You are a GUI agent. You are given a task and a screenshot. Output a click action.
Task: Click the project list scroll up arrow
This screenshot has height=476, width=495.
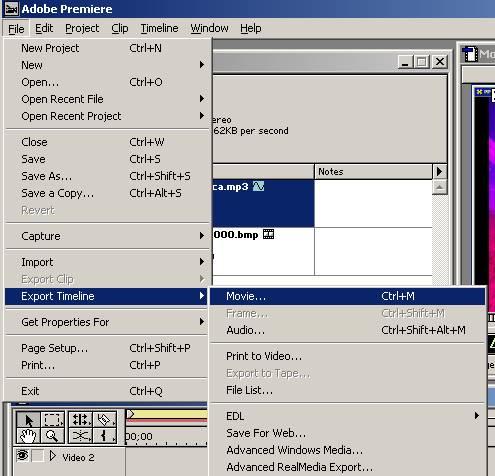click(440, 187)
